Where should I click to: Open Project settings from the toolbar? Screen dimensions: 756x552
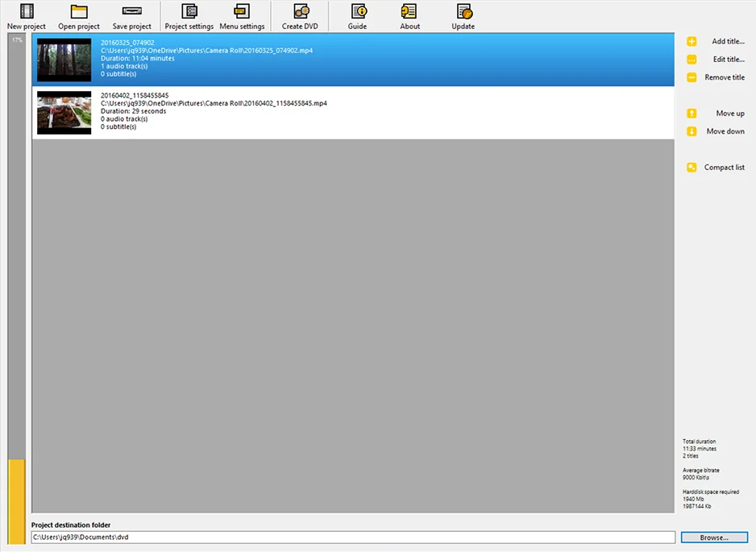(x=189, y=11)
